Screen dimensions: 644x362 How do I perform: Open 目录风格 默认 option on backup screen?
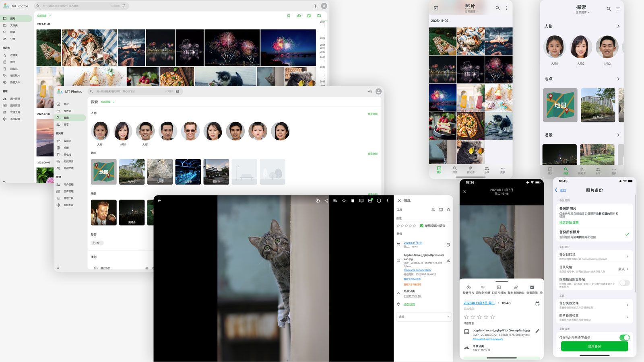click(594, 269)
